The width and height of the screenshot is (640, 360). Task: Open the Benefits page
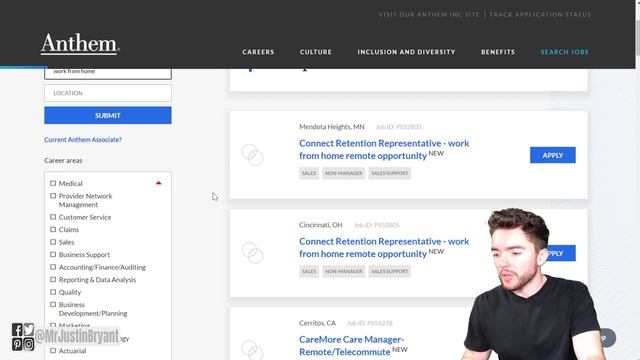pos(498,52)
